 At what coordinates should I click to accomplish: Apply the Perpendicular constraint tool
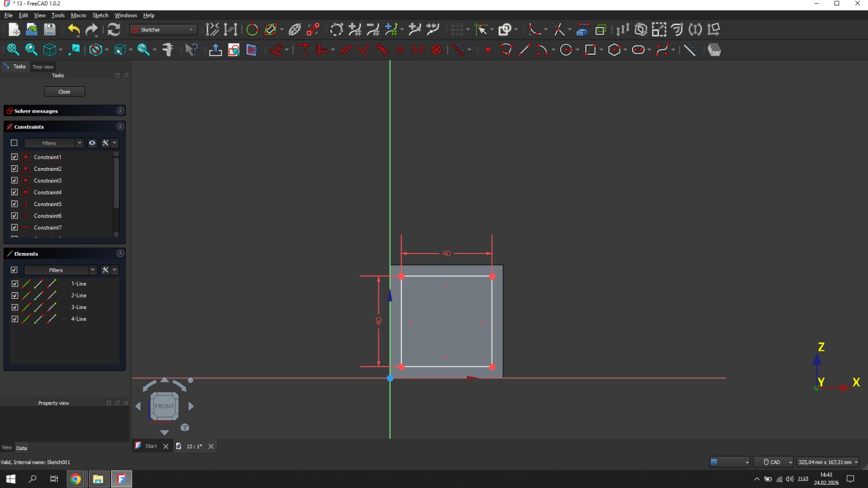(363, 50)
